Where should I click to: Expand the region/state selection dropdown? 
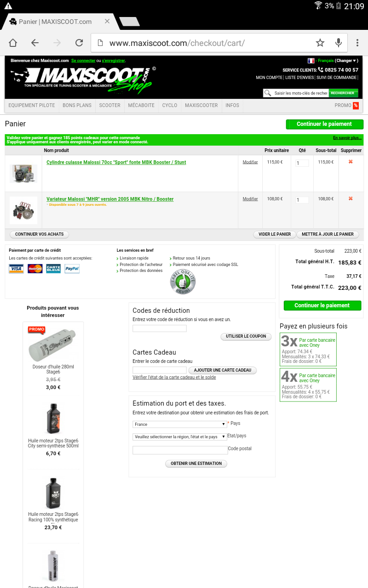click(x=180, y=436)
